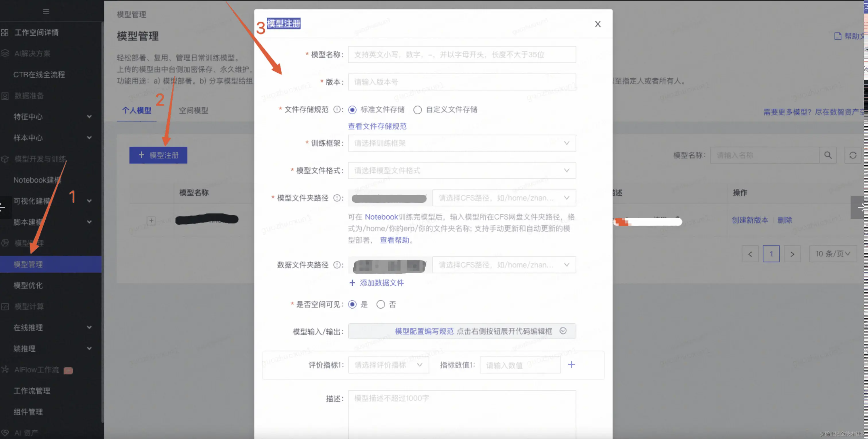Screen dimensions: 868x439
Task: Click into the 模型名称 input field
Action: (x=462, y=55)
